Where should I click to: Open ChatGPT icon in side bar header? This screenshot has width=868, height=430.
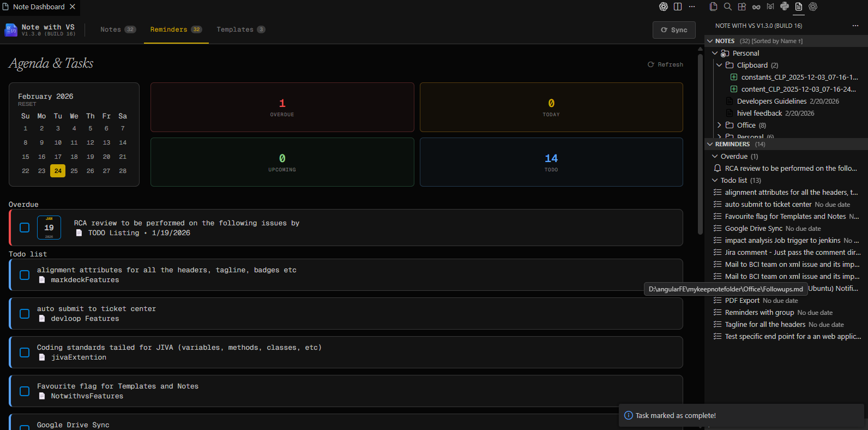(x=813, y=7)
